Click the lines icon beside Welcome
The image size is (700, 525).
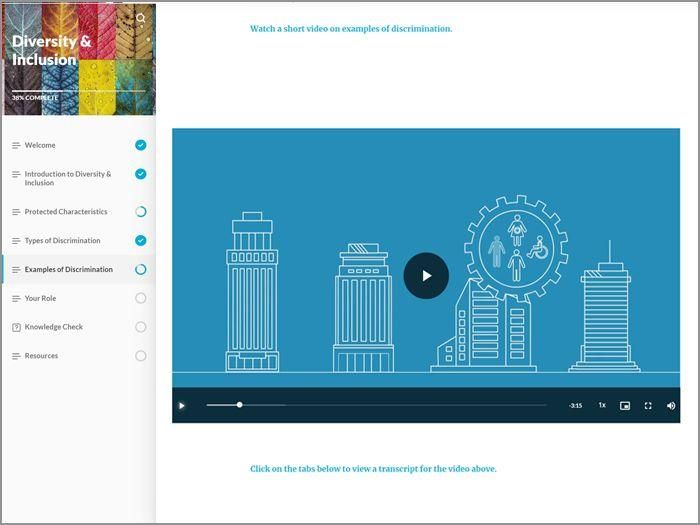[17, 146]
